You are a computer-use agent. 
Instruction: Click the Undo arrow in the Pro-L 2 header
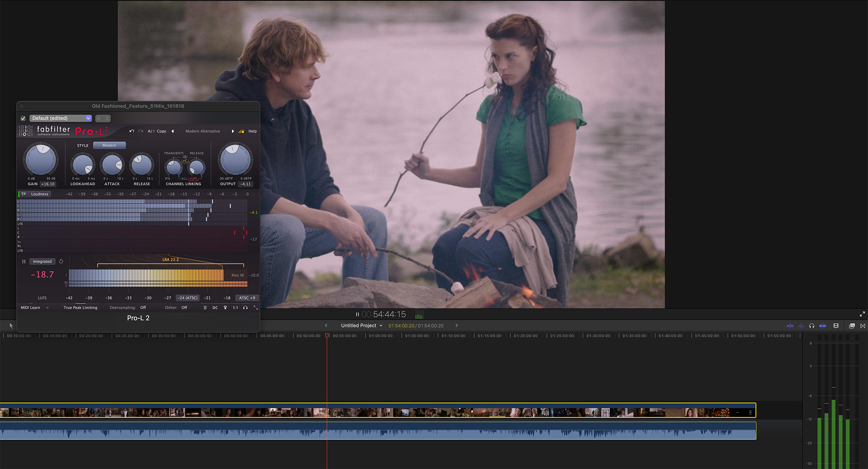[132, 131]
